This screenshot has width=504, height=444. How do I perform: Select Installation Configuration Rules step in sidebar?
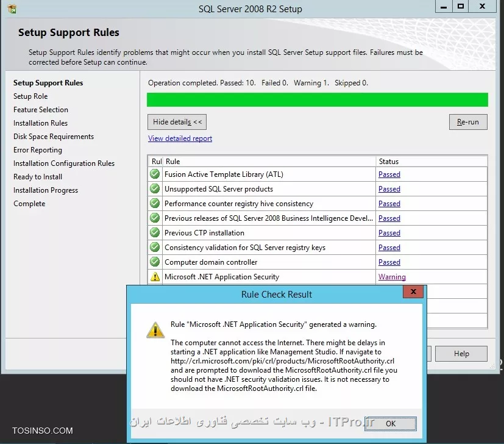(64, 163)
